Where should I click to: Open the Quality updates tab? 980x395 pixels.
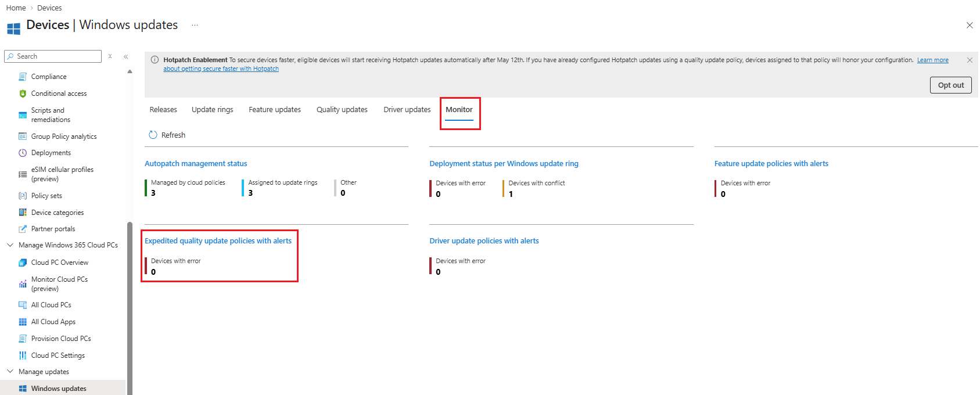pos(342,109)
